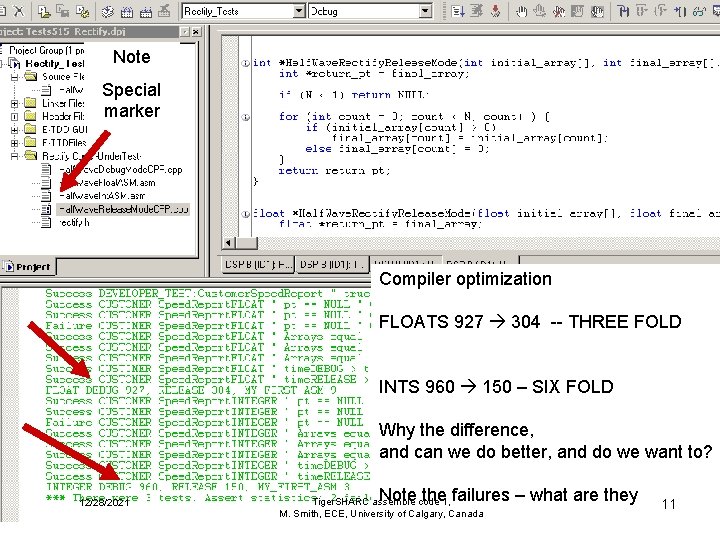Click the file icon beside HalfWaveReleaseModeCPP.cpp
The image size is (720, 540).
point(46,210)
